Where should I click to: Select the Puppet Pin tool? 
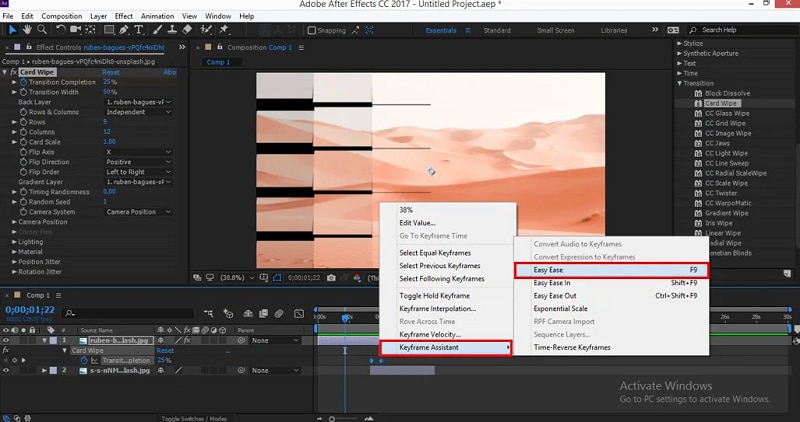(x=223, y=30)
